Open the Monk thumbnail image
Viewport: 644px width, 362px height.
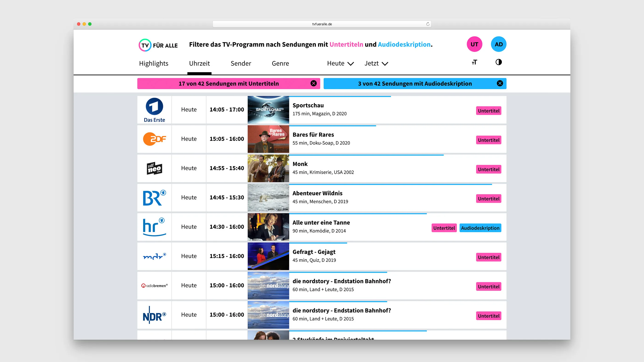pos(268,168)
